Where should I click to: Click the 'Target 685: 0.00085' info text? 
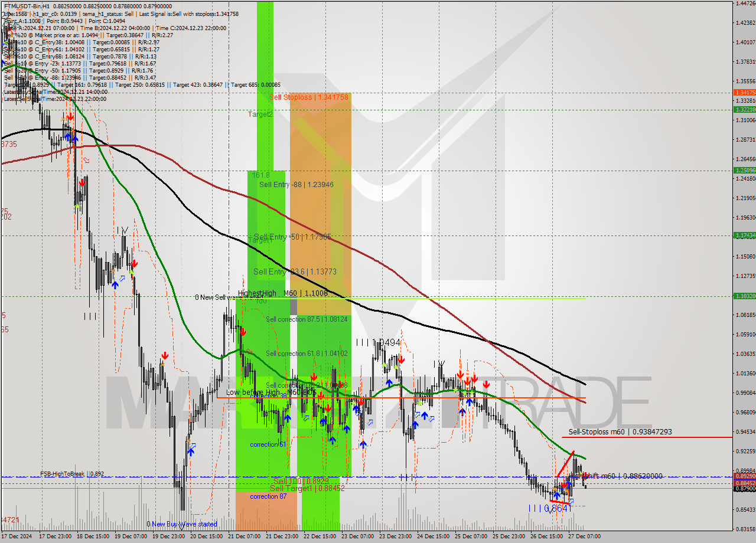coord(256,84)
